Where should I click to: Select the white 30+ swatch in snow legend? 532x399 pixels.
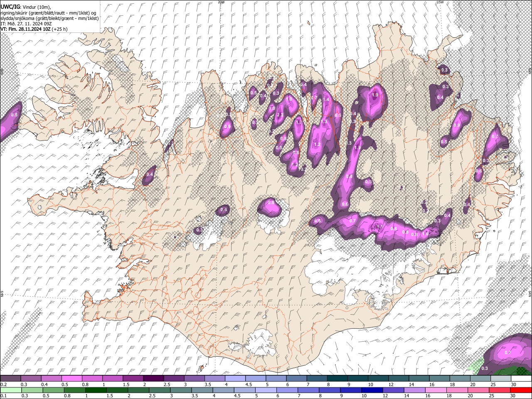[x=522, y=379]
